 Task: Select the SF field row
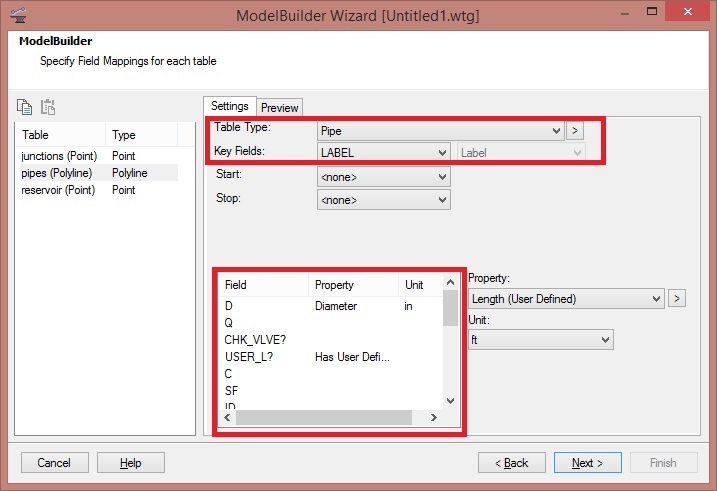(330, 390)
